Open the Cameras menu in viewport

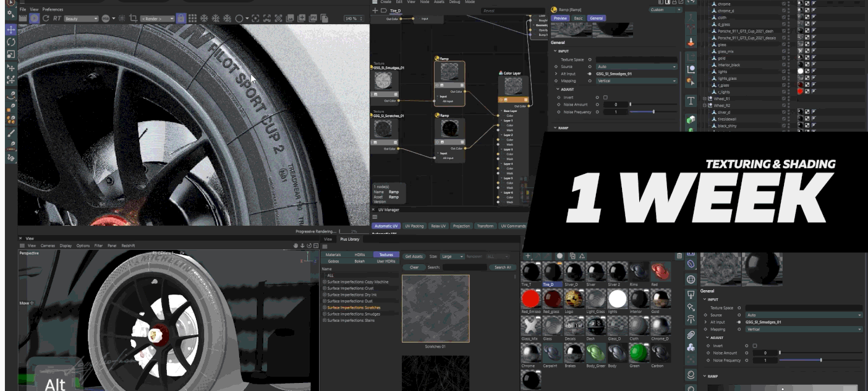pyautogui.click(x=48, y=246)
